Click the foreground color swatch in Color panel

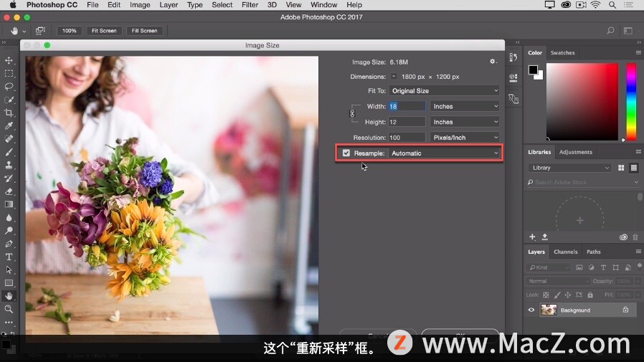point(533,70)
